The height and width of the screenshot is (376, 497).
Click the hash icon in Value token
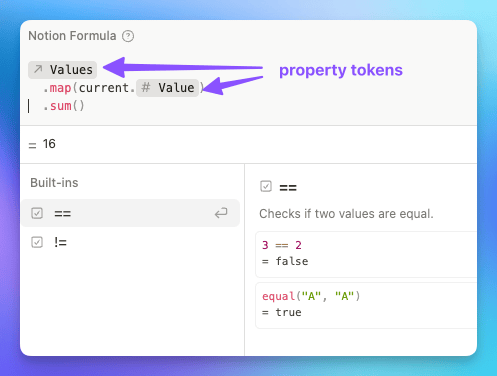[146, 87]
